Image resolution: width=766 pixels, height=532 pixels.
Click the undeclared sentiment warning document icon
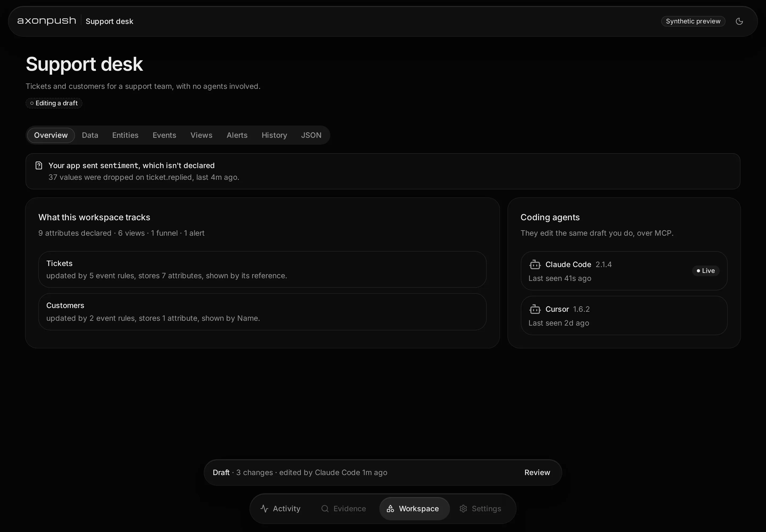tap(39, 165)
